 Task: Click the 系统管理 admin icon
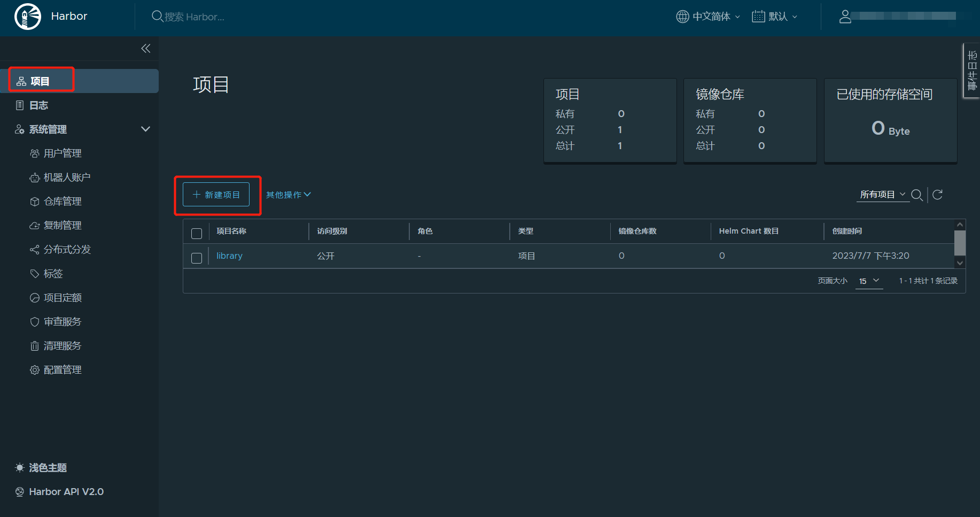pos(20,129)
